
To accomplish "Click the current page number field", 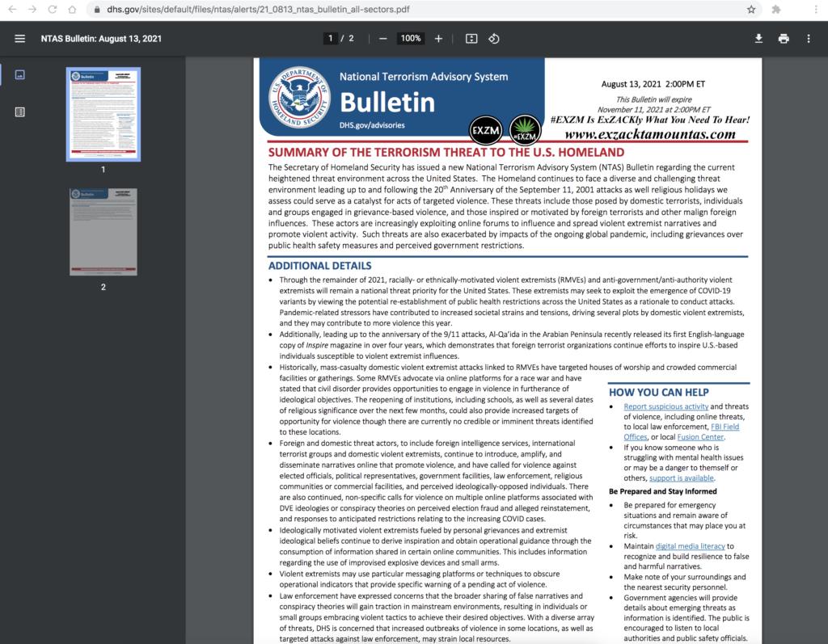I will click(x=331, y=39).
